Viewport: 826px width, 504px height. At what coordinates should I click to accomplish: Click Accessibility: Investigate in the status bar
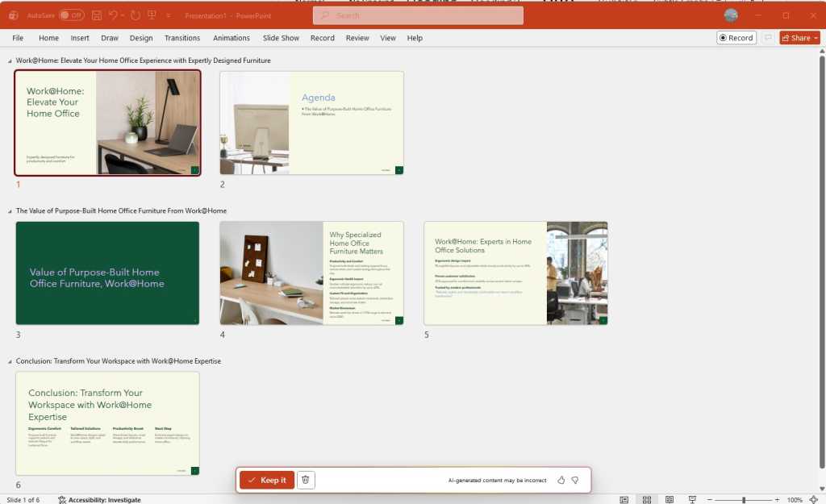pos(99,500)
